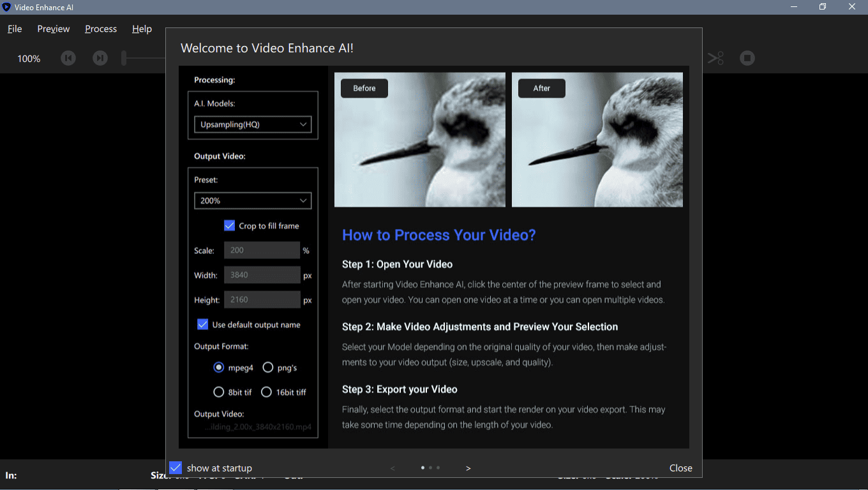Image resolution: width=868 pixels, height=490 pixels.
Task: Click the Before preview image
Action: click(420, 140)
